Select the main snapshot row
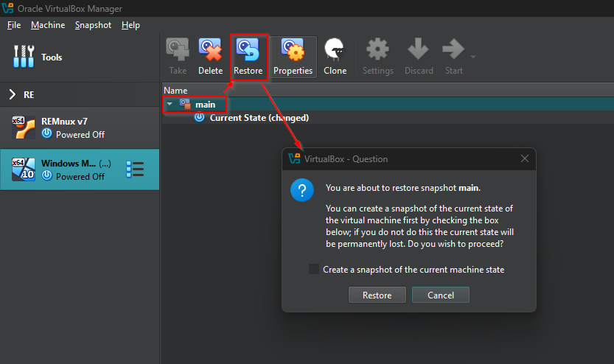 [x=388, y=105]
